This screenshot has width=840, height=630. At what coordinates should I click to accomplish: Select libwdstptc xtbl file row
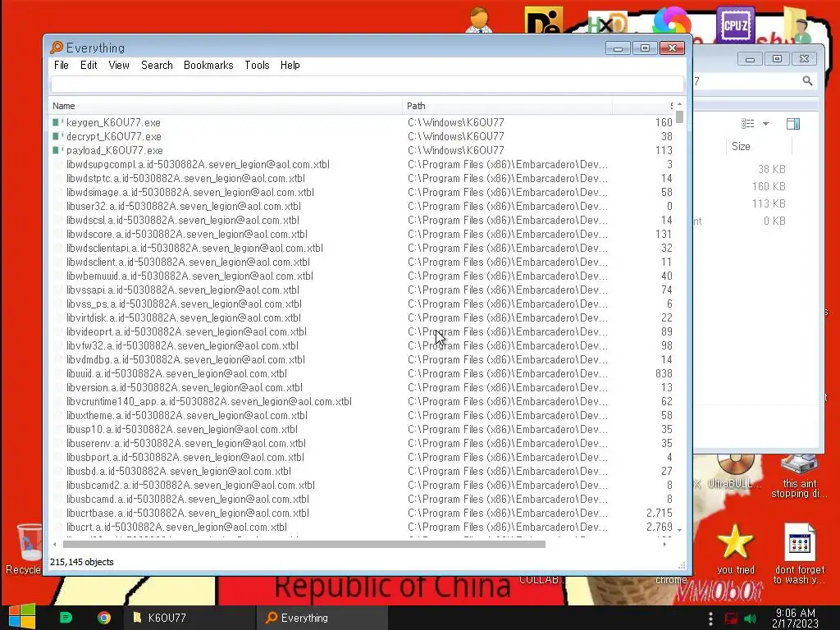point(362,178)
